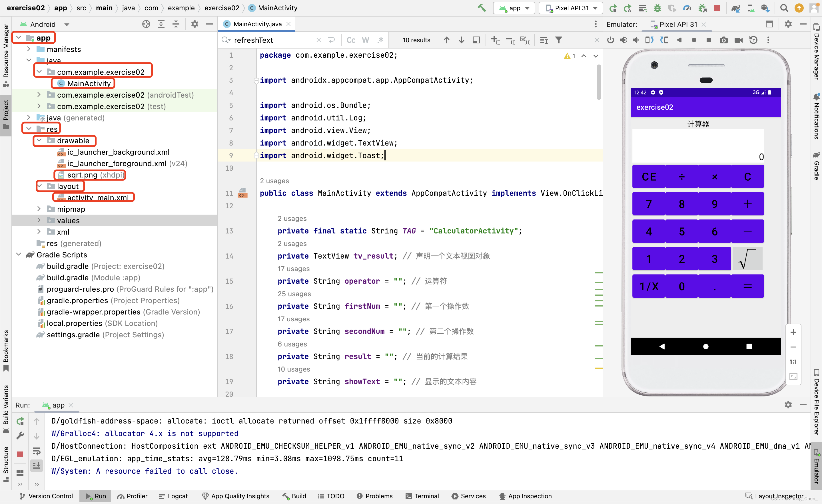Open the Problems tool tab
The width and height of the screenshot is (822, 504).
[375, 496]
